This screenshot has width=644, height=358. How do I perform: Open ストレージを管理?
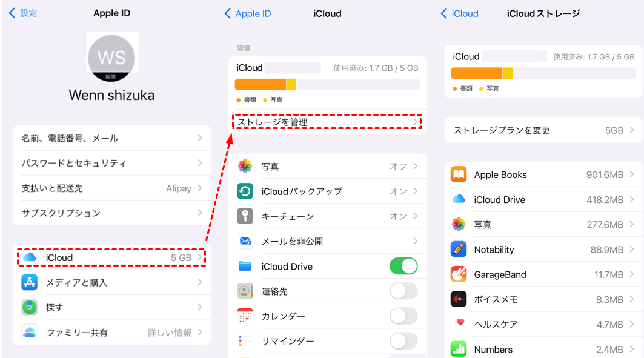tap(327, 122)
